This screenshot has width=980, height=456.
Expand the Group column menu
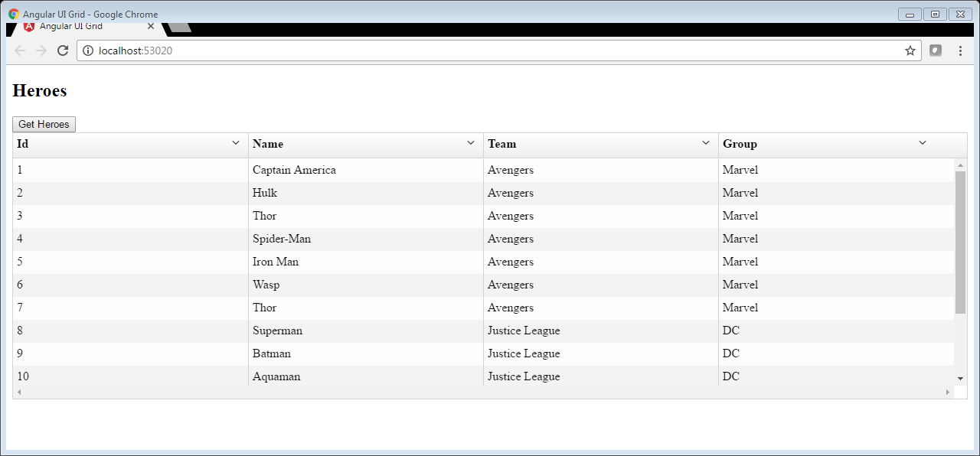coord(923,142)
